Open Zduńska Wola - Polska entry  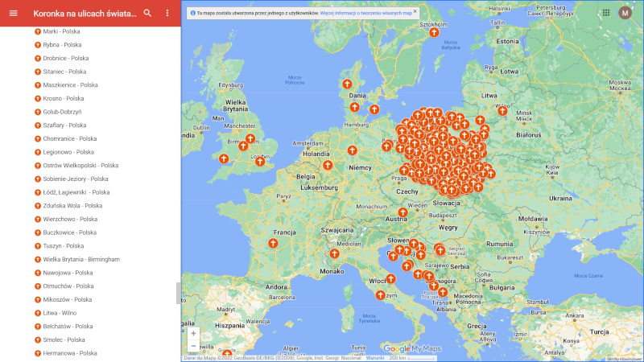pyautogui.click(x=72, y=206)
